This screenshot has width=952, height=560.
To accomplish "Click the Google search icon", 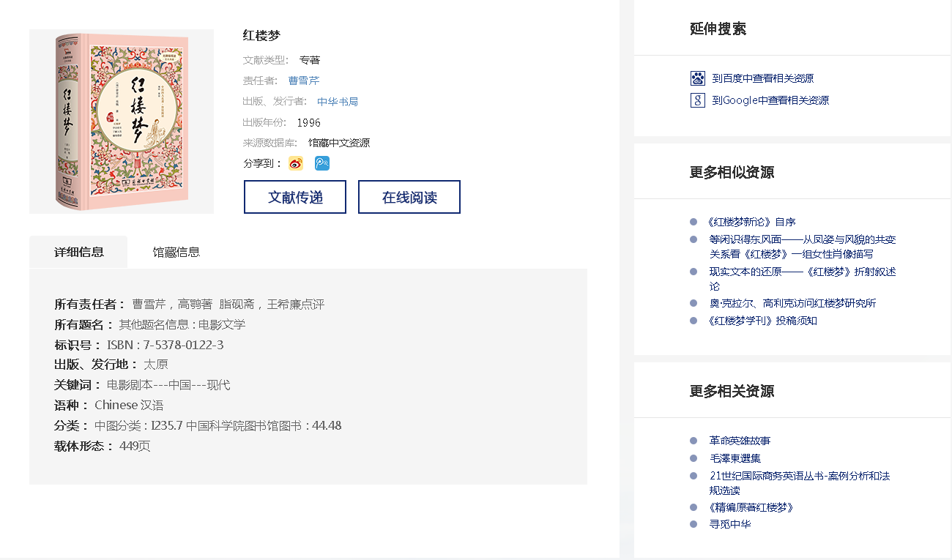I will 697,100.
